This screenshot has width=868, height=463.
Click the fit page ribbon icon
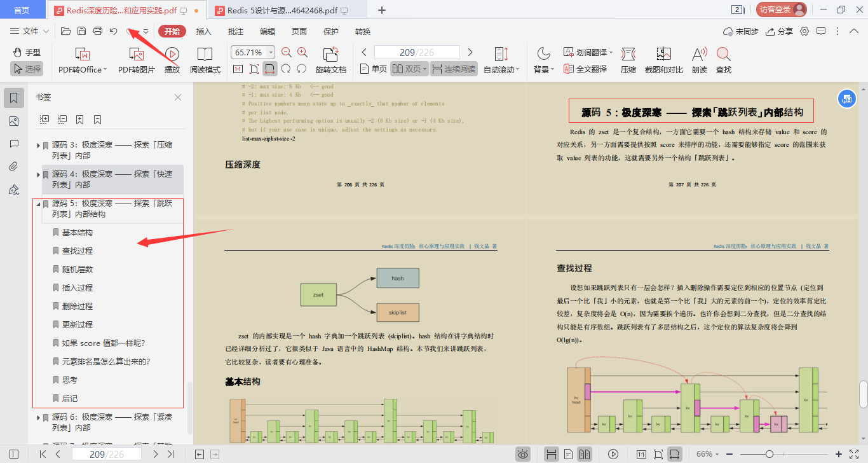point(254,69)
